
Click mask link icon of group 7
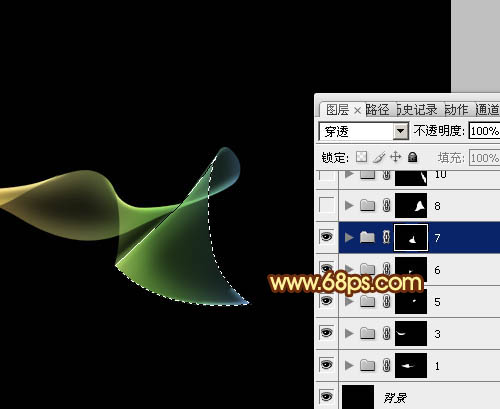(386, 237)
